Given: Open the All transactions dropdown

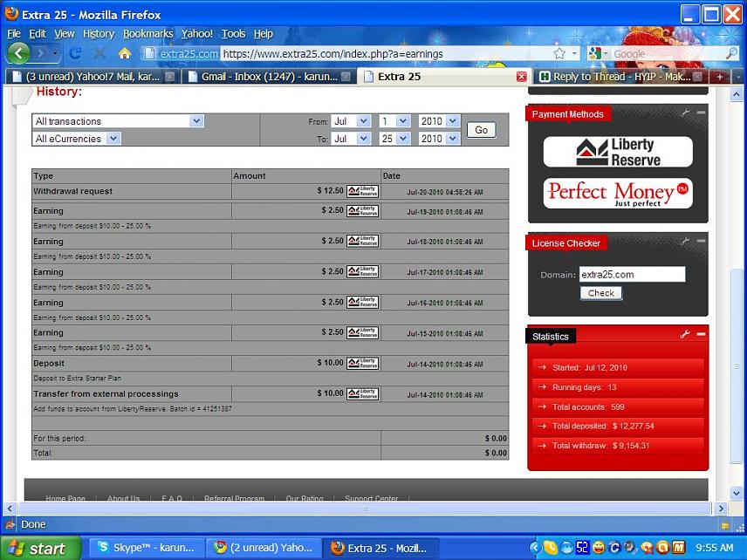Looking at the screenshot, I should [x=118, y=121].
